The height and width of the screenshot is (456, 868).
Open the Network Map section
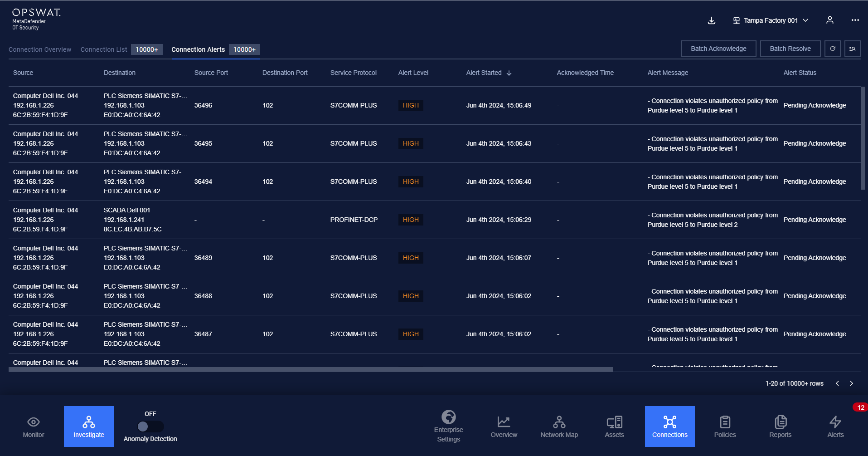click(x=559, y=427)
